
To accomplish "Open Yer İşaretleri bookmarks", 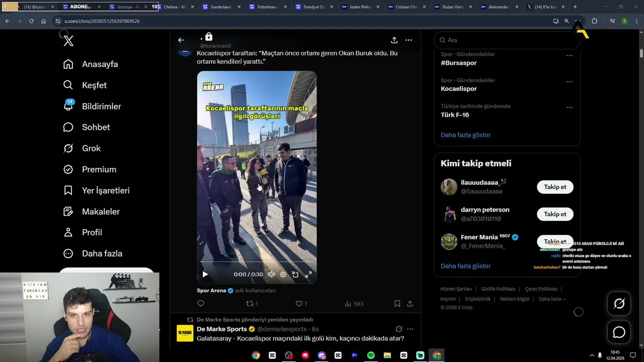I will [97, 191].
